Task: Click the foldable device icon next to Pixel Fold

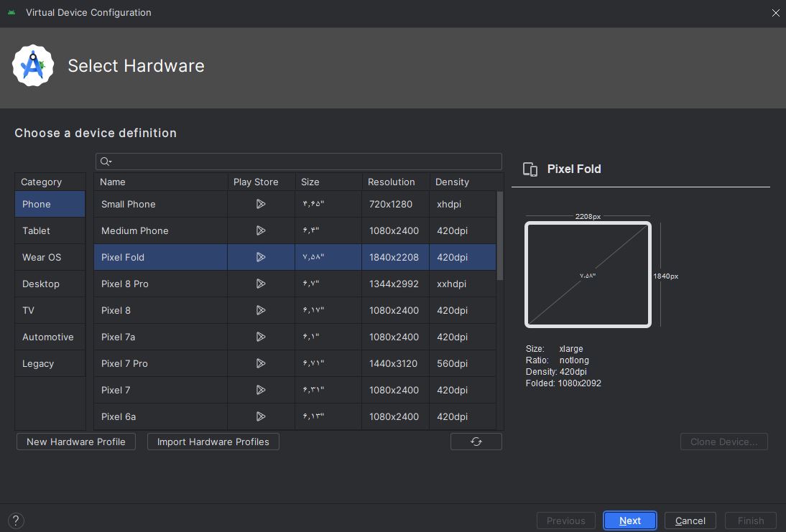Action: point(530,169)
